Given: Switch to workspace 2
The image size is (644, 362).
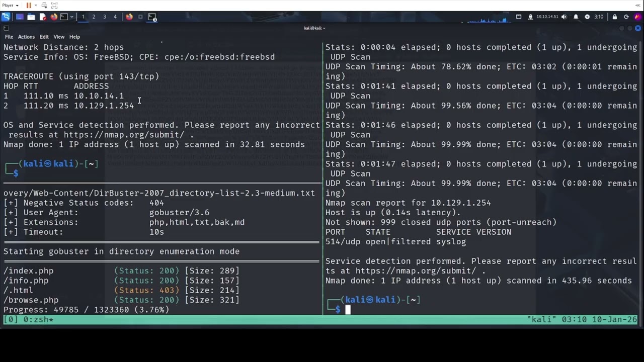Looking at the screenshot, I should (x=94, y=17).
